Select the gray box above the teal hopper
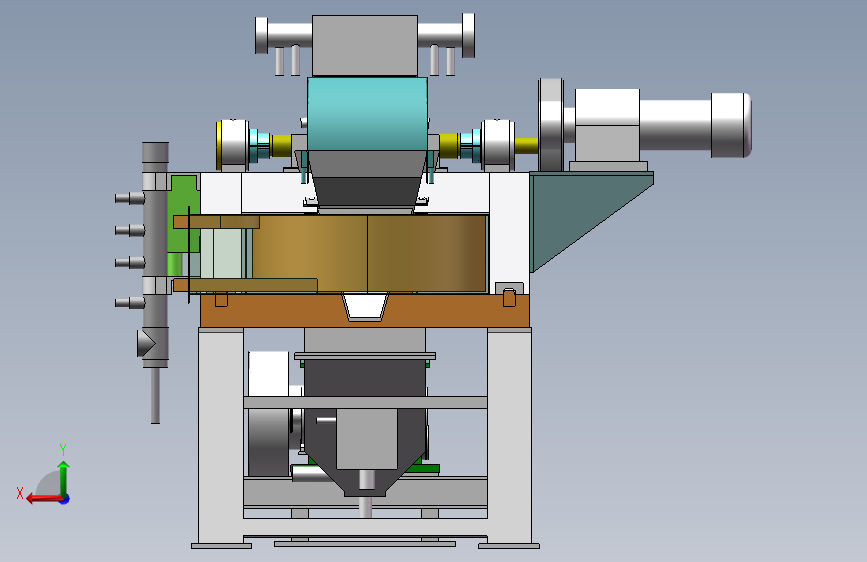867x562 pixels. pos(365,45)
